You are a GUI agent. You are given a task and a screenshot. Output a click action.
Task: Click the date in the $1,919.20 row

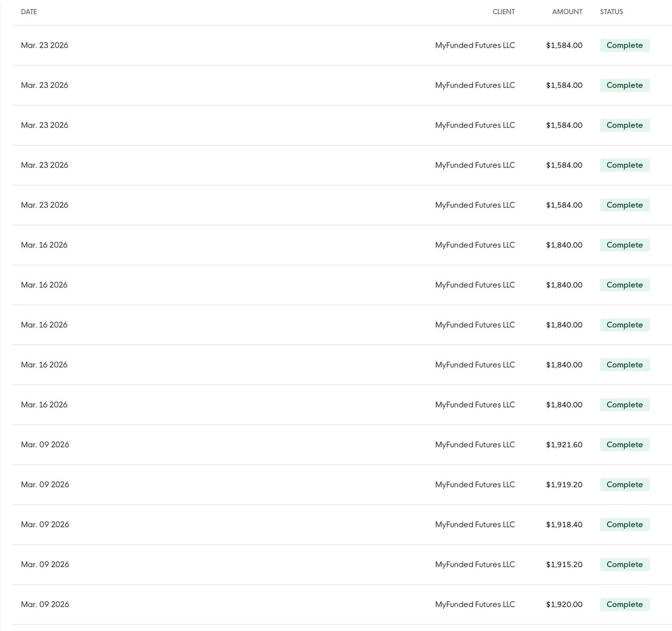point(45,484)
